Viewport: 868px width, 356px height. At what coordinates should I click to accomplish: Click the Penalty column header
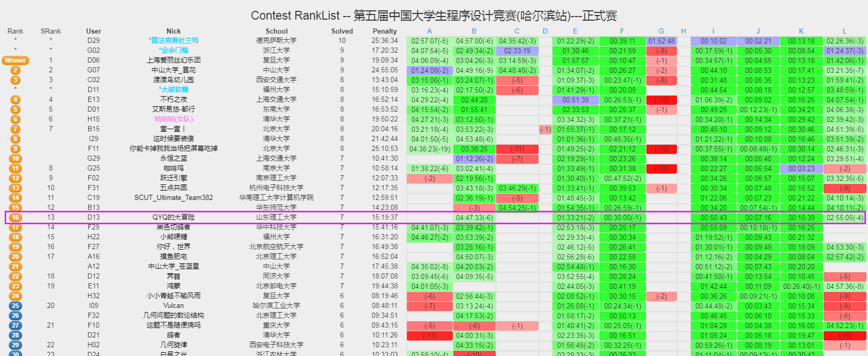[385, 31]
